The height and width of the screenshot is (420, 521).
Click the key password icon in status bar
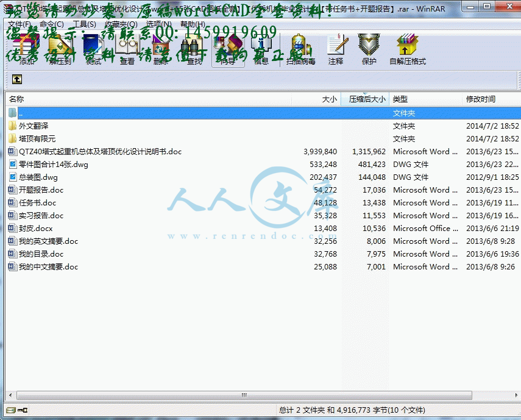pyautogui.click(x=23, y=410)
